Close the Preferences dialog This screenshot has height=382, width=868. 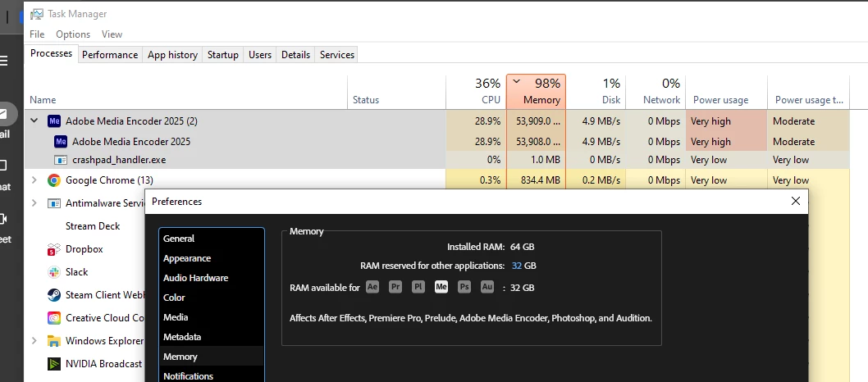[796, 201]
